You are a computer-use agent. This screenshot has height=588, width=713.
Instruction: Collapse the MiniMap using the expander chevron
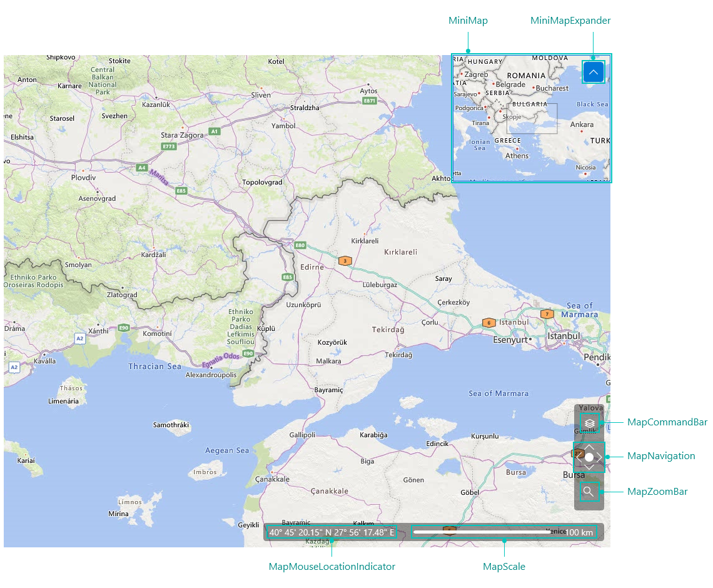pos(593,71)
